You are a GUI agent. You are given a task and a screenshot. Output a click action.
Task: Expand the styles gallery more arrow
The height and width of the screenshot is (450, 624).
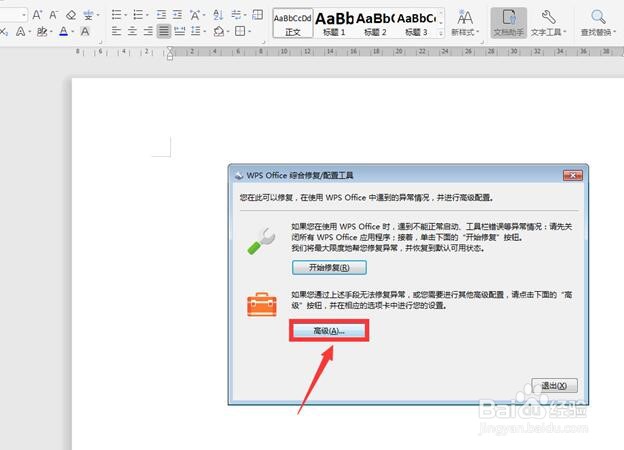pyautogui.click(x=441, y=34)
